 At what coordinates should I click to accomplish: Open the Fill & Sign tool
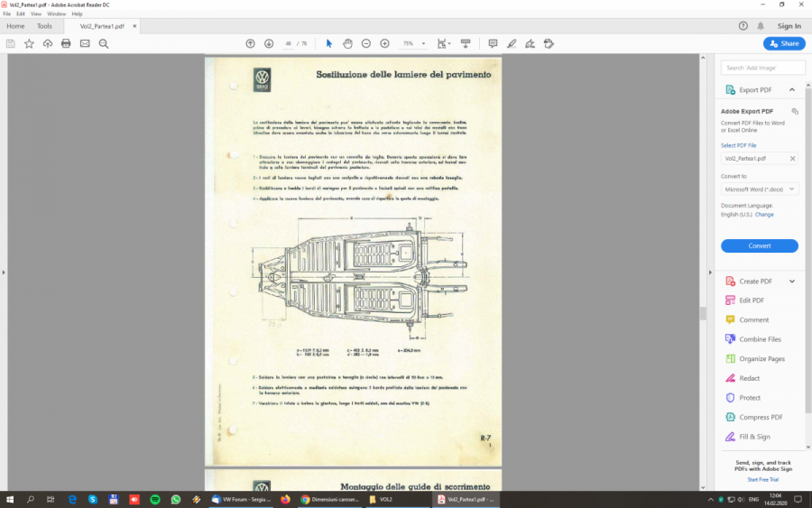(x=754, y=437)
